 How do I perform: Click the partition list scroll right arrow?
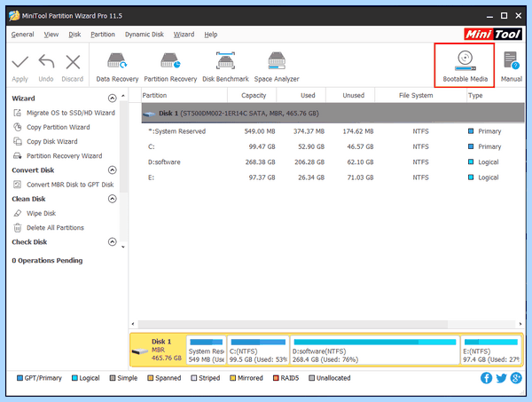[x=520, y=324]
